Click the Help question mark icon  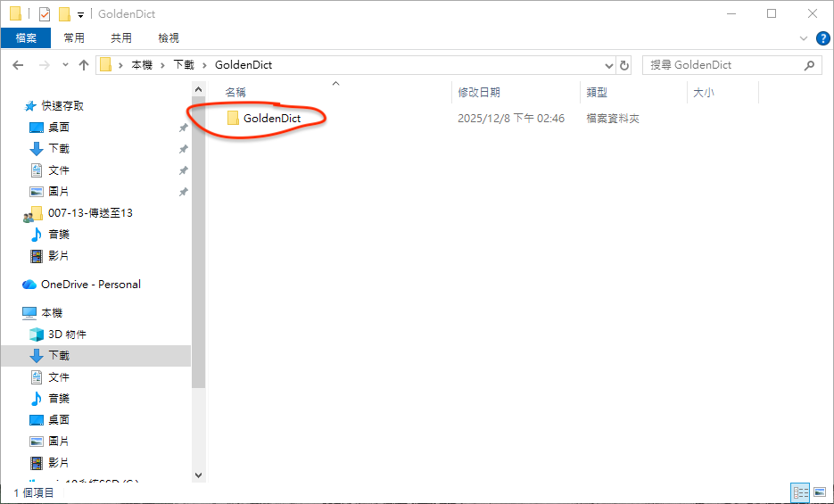click(x=822, y=38)
